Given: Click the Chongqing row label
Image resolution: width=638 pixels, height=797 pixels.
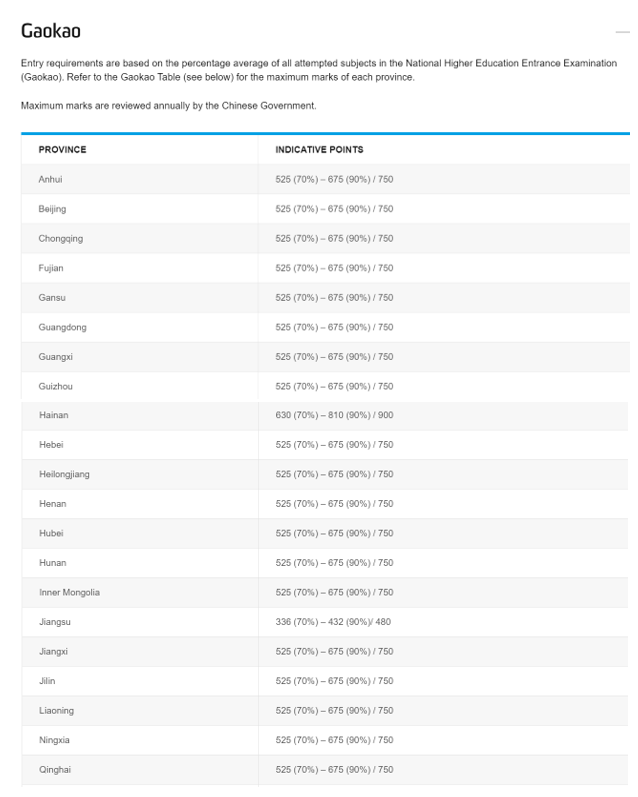Looking at the screenshot, I should [x=60, y=238].
